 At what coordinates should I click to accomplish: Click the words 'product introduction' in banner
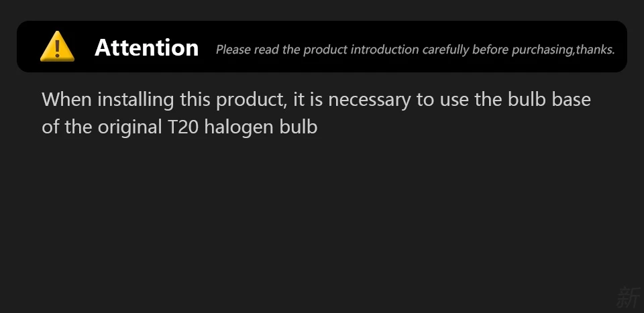[x=362, y=50]
